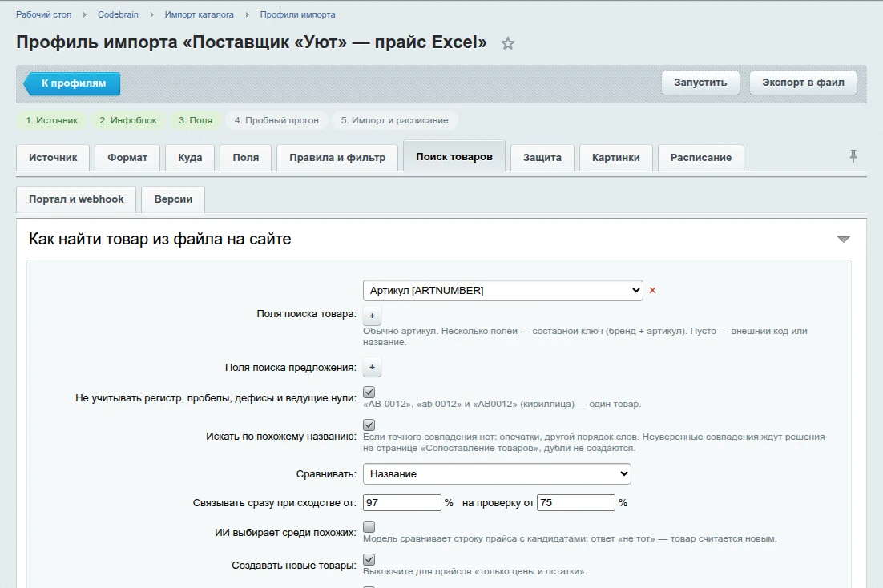Image resolution: width=883 pixels, height=588 pixels.
Task: Click the review threshold field with 75
Action: pos(576,503)
